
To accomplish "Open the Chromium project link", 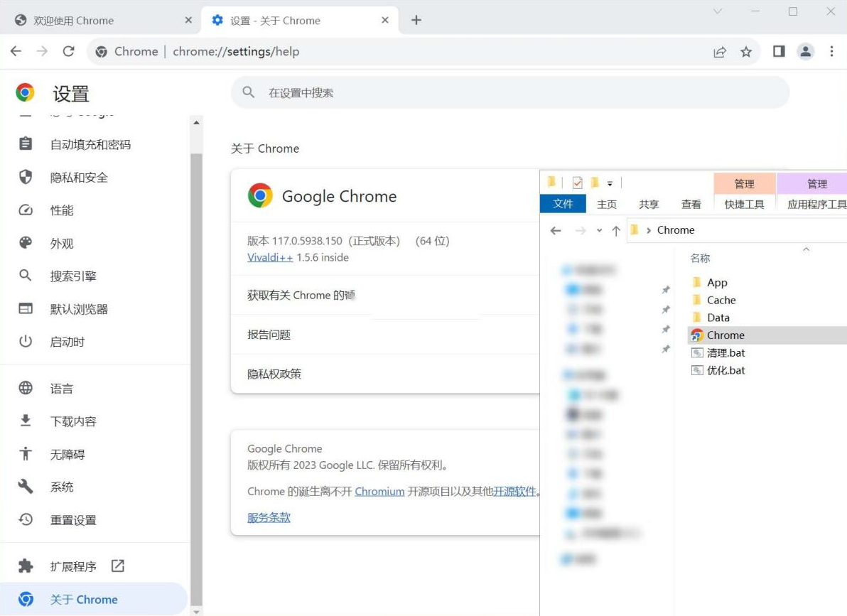I will [379, 491].
